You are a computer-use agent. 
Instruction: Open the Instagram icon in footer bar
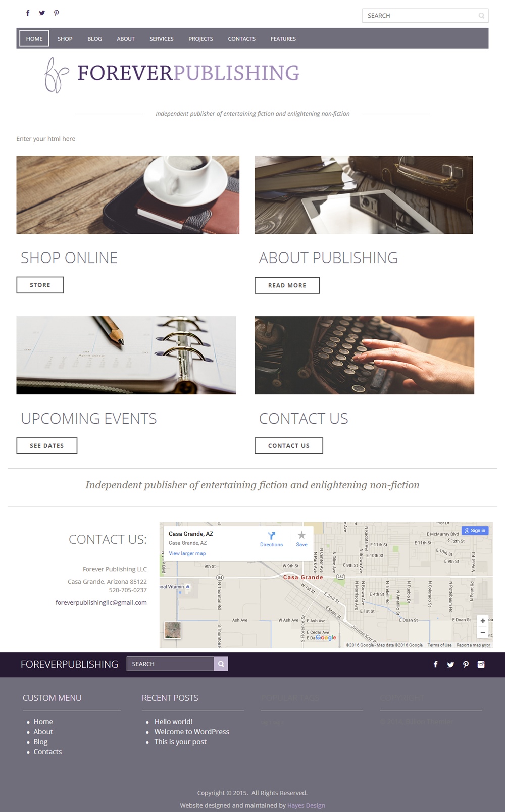481,664
